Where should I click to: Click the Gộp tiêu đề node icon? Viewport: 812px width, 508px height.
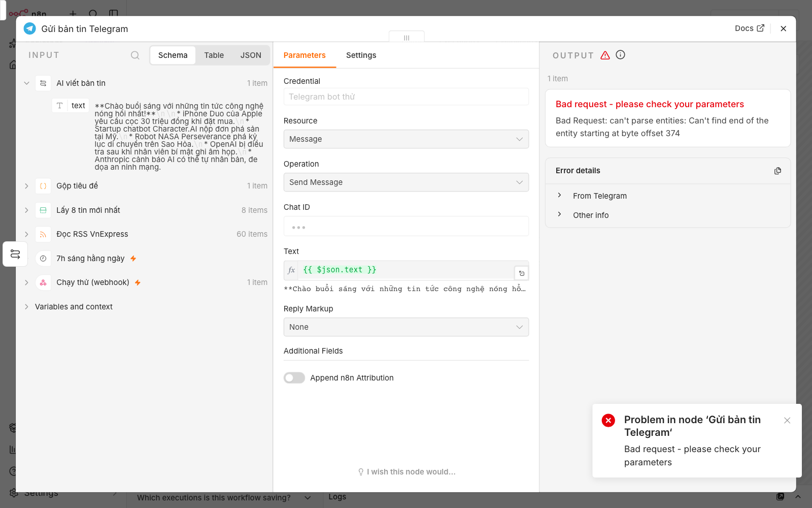click(x=43, y=186)
